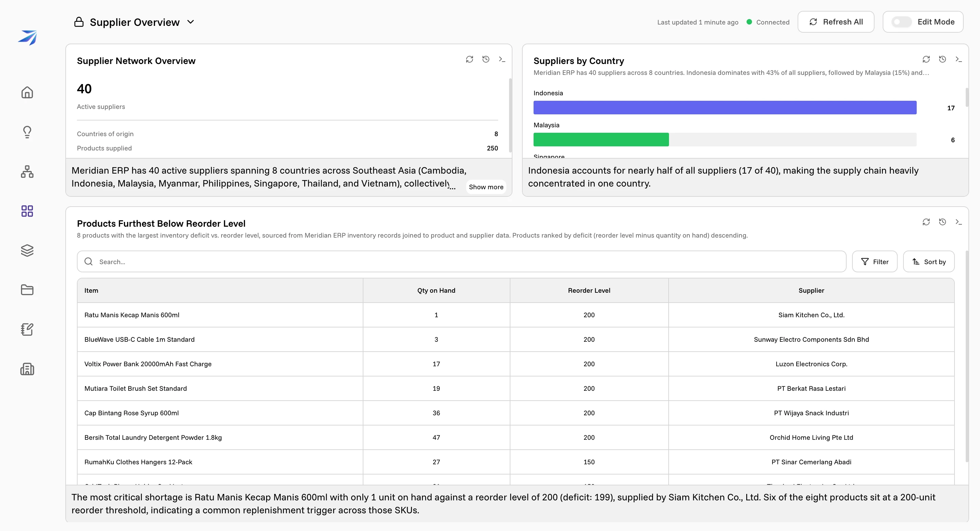
Task: Select row Ratu Manis Kecap Manis 600ml
Action: pyautogui.click(x=516, y=315)
